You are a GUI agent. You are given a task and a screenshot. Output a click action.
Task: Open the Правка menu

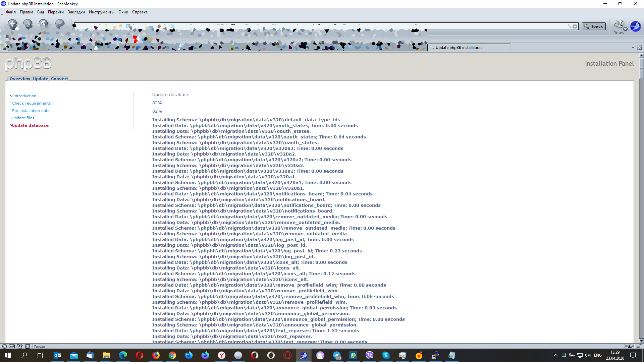point(26,12)
